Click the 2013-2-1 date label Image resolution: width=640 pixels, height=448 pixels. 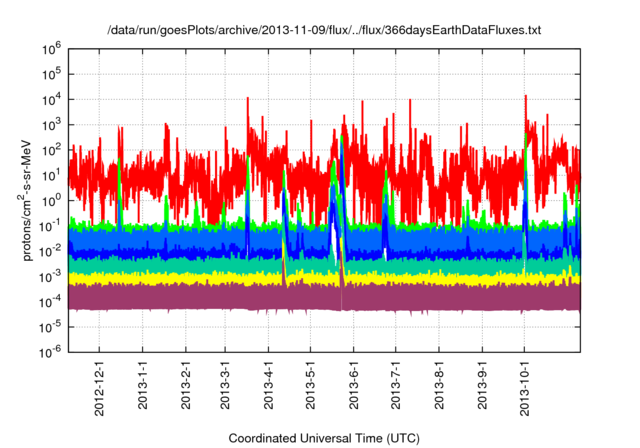click(186, 386)
